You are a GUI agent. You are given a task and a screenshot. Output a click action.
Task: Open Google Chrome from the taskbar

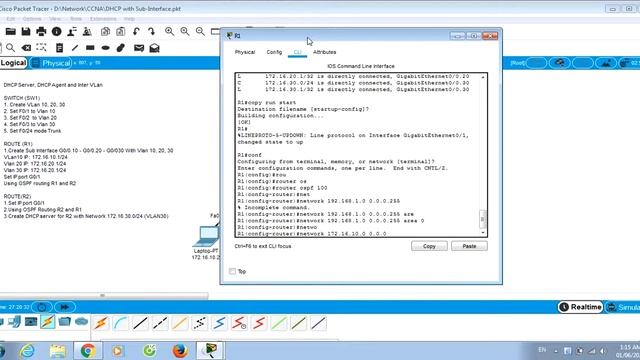click(87, 350)
